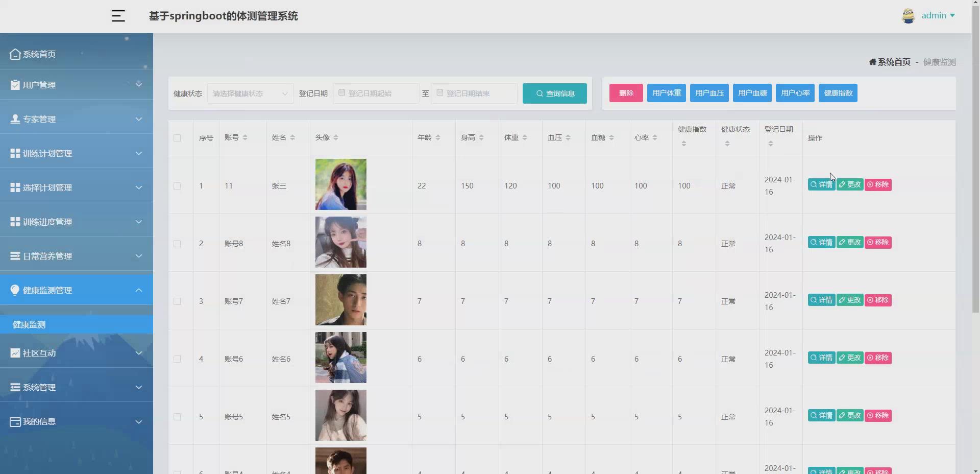Click the 日常营养管理 sidebar icon
Viewport: 980px width, 474px height.
(x=15, y=255)
